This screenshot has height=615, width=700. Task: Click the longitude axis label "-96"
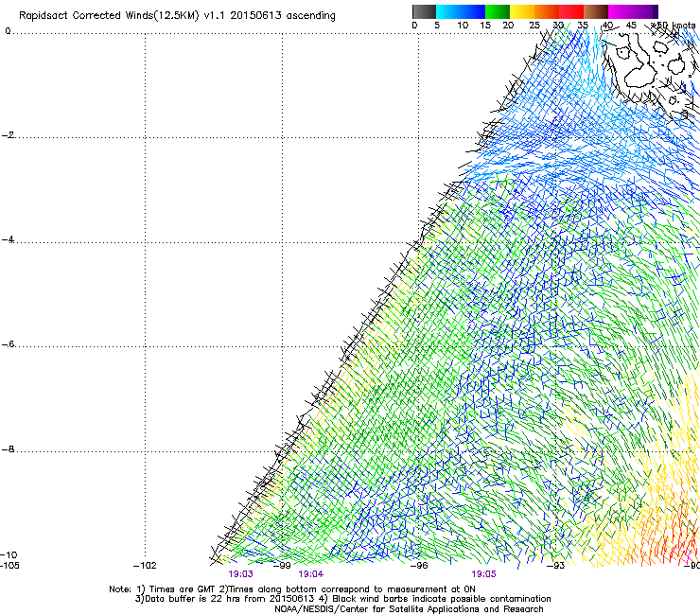[419, 566]
